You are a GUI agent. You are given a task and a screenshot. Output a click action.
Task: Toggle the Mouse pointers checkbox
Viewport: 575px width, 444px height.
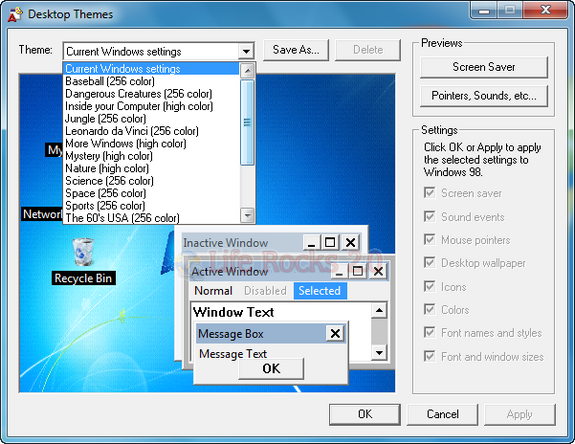(x=429, y=239)
